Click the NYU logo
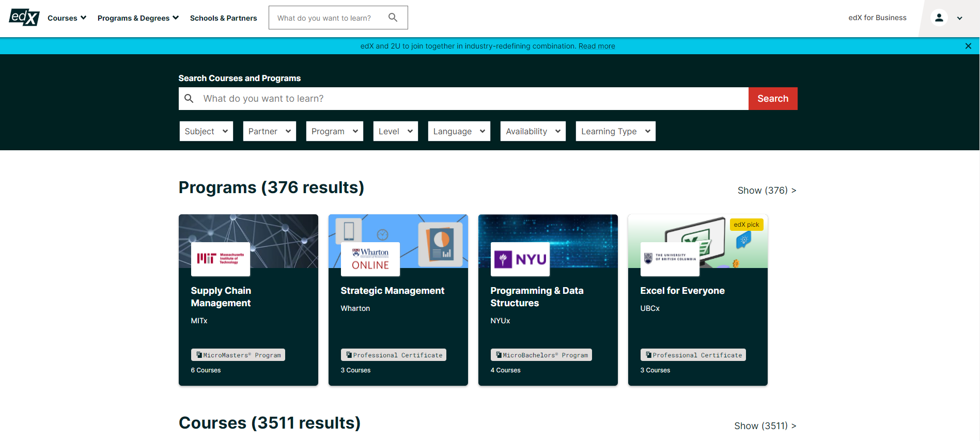 (520, 259)
